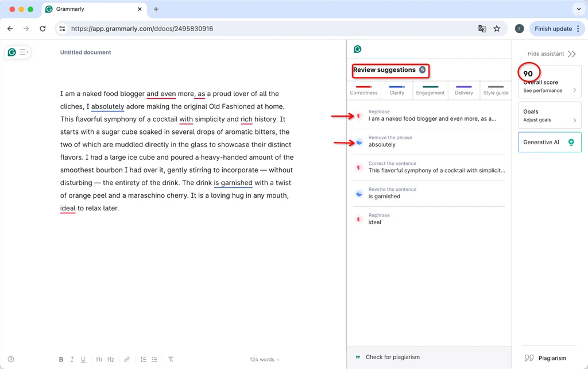Switch to the Engagement tab
The image size is (588, 369).
[430, 90]
